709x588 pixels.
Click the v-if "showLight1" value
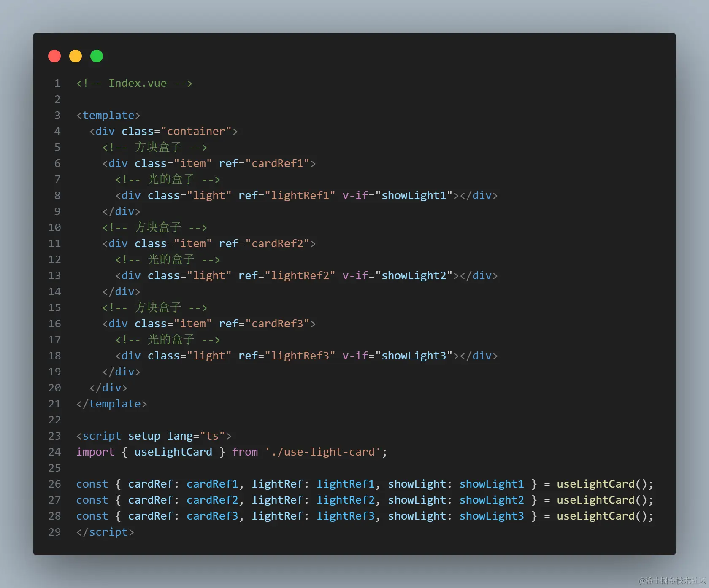point(414,196)
